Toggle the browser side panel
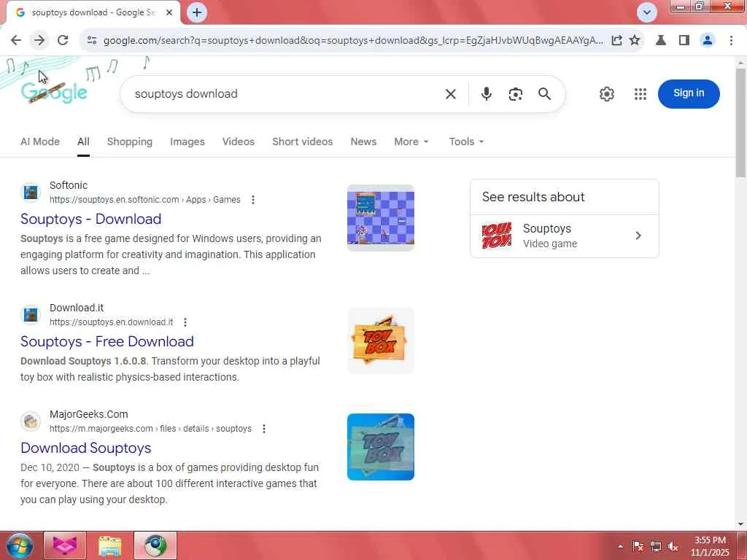 684,41
